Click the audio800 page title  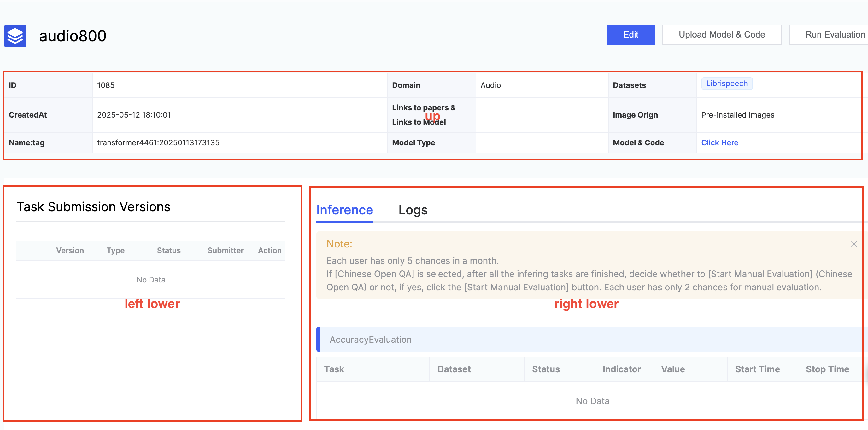[x=73, y=36]
